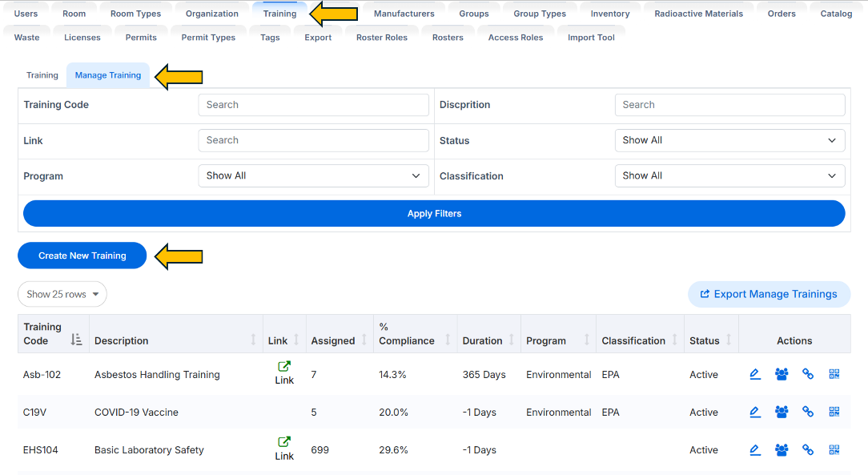Show QR code for EHS104 training
The width and height of the screenshot is (868, 475).
pos(834,450)
